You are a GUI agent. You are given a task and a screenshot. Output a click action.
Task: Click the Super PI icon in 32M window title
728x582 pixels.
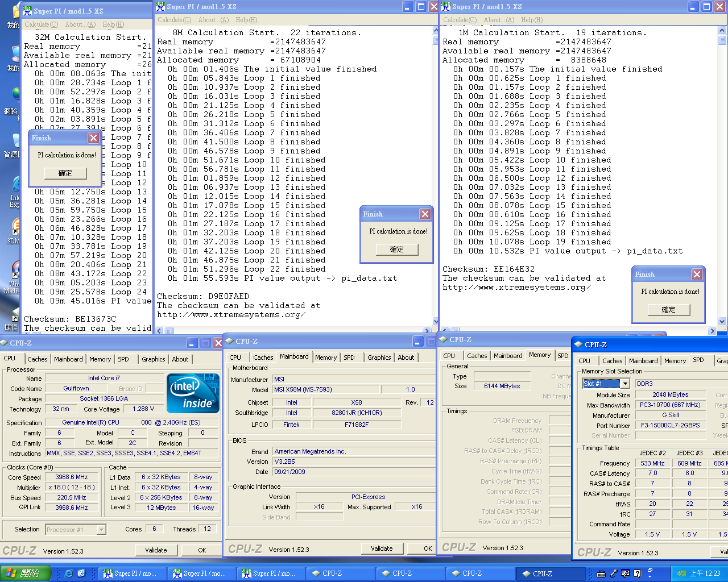[x=27, y=11]
